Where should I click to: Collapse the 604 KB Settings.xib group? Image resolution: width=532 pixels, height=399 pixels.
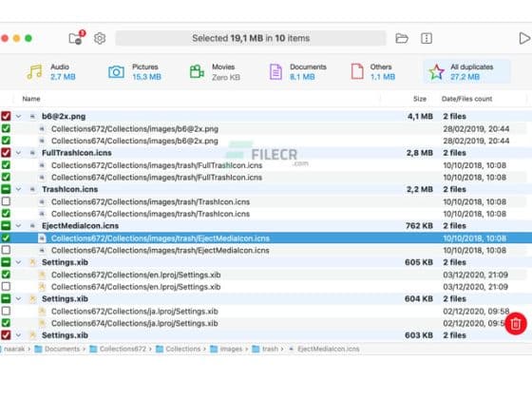[19, 299]
